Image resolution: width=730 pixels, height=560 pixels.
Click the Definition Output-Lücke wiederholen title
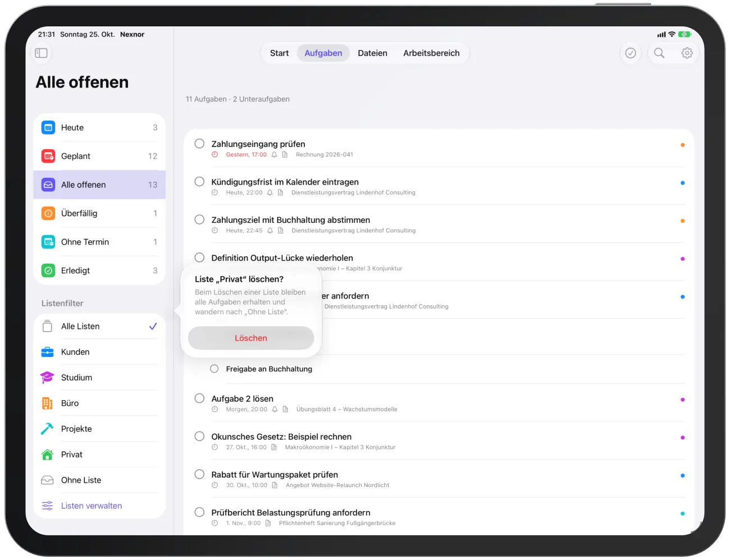coord(282,258)
